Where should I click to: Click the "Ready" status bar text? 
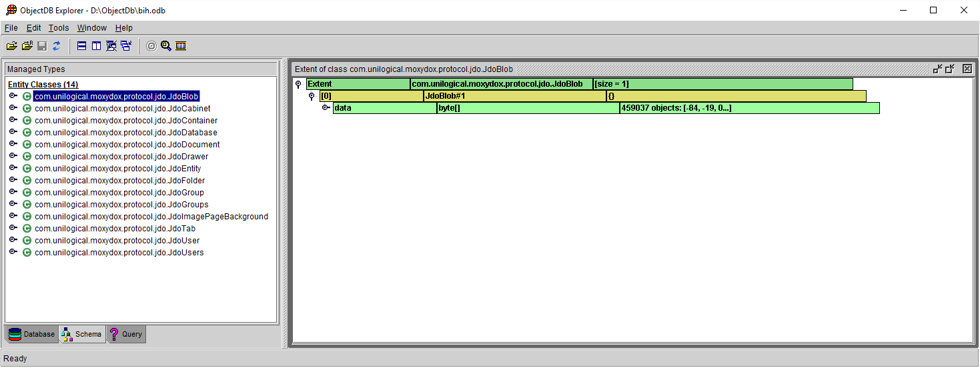tap(15, 359)
